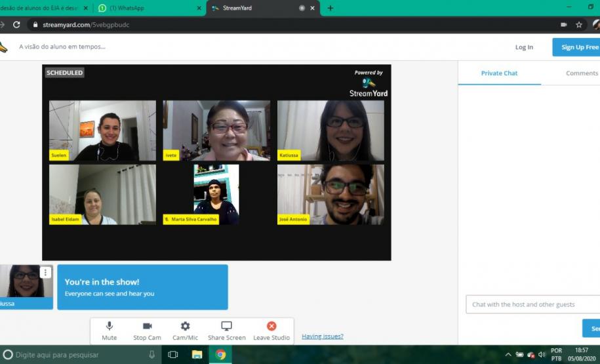Click the You're in the show! banner
600x364 pixels.
pos(142,287)
